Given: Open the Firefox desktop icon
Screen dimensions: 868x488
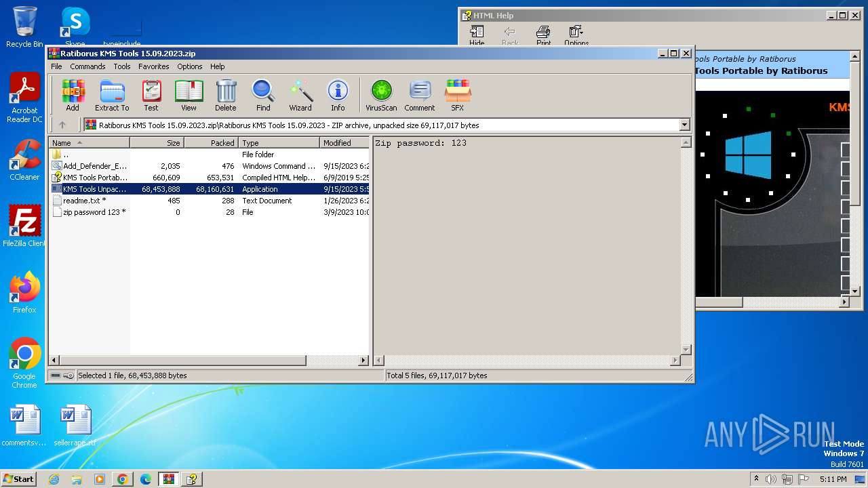Looking at the screenshot, I should (x=24, y=292).
